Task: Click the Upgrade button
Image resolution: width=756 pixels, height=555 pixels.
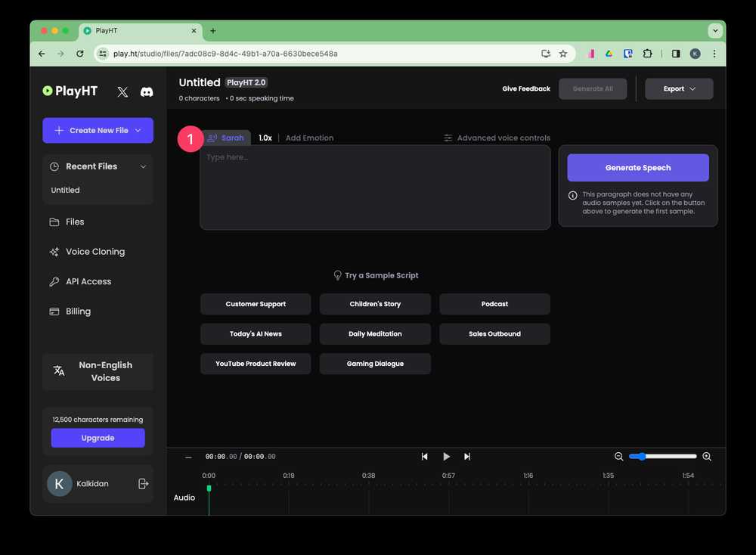Action: tap(98, 438)
